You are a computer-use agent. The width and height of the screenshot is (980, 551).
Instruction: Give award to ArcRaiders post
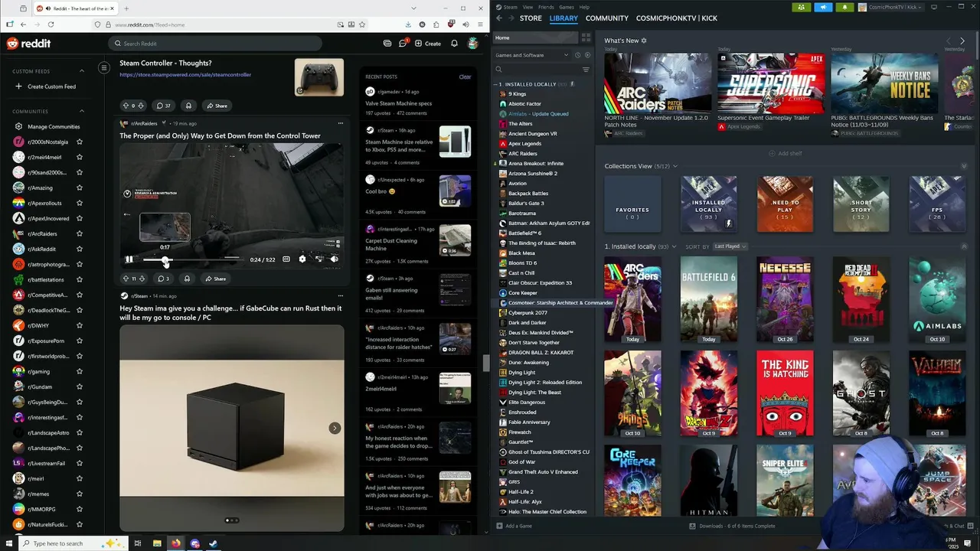[187, 279]
